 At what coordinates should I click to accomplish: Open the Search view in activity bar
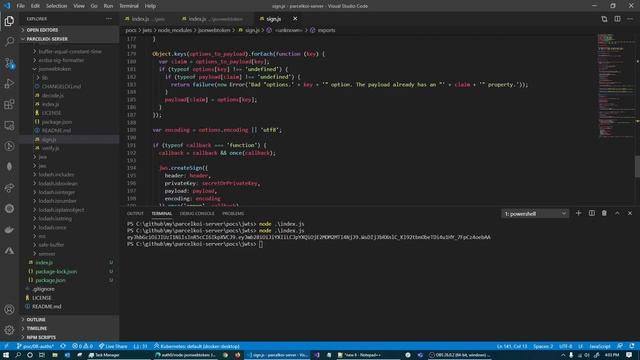9,42
